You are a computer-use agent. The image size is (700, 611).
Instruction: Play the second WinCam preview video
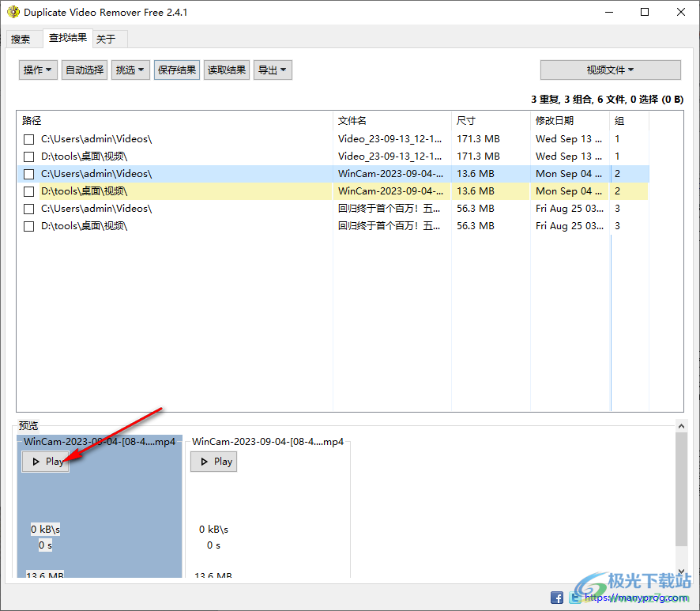214,462
